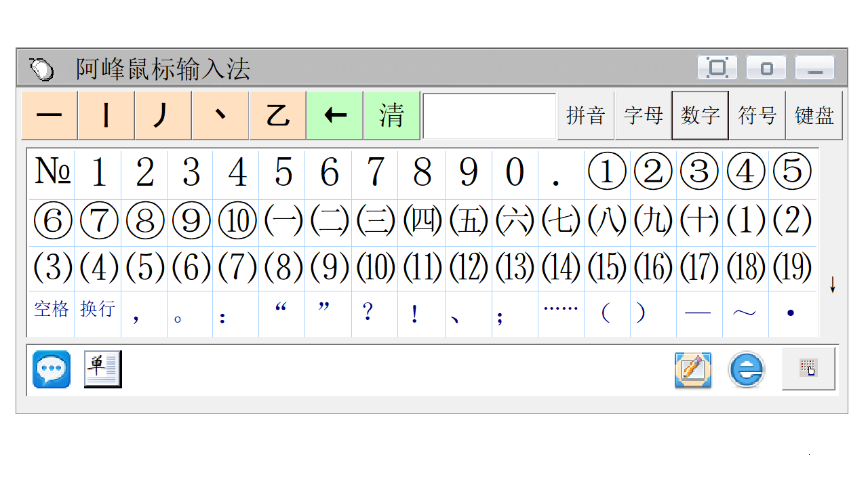Open the 键盘 keyboard tab

coord(813,115)
